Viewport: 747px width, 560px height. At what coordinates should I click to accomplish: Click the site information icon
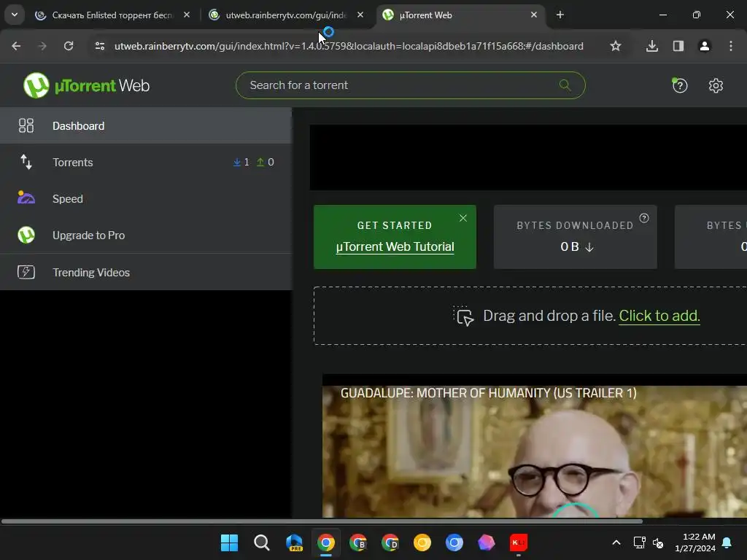tap(99, 46)
